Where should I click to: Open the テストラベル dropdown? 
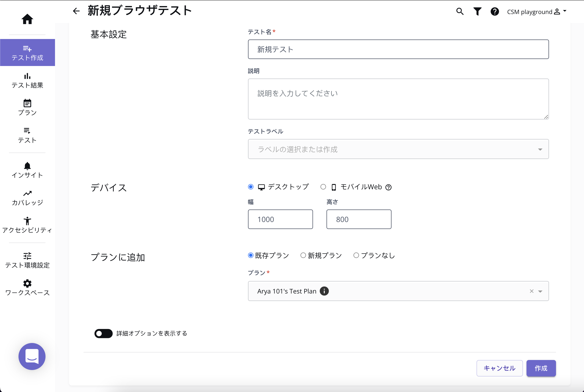coord(398,149)
